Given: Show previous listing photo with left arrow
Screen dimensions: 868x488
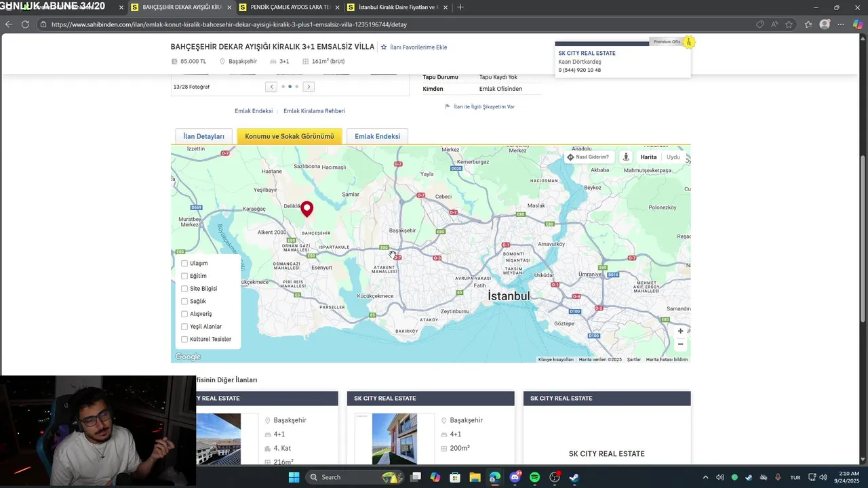Looking at the screenshot, I should point(271,87).
